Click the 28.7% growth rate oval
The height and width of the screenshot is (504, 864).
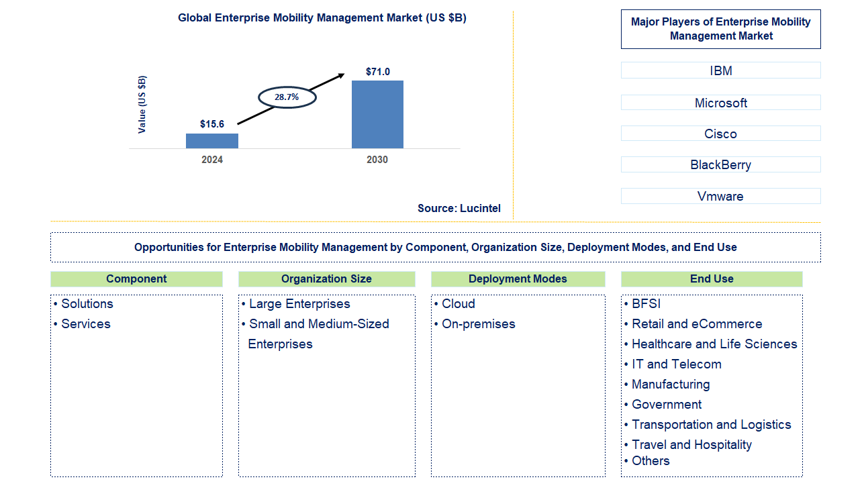click(x=287, y=97)
